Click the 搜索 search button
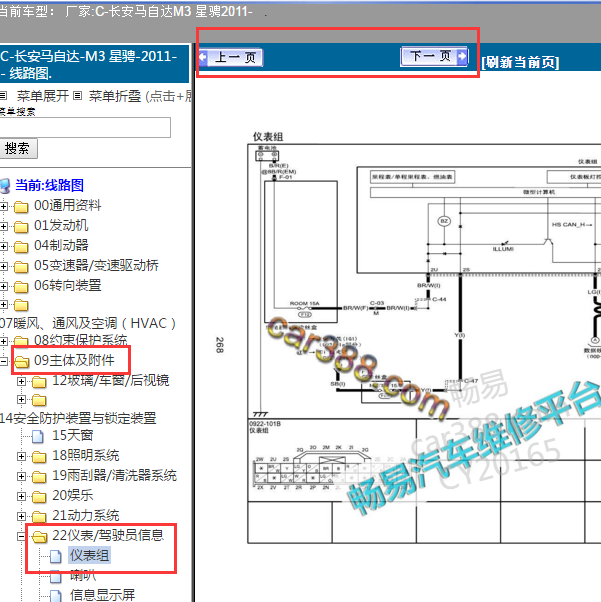Screen dimensions: 601x602 (x=18, y=149)
